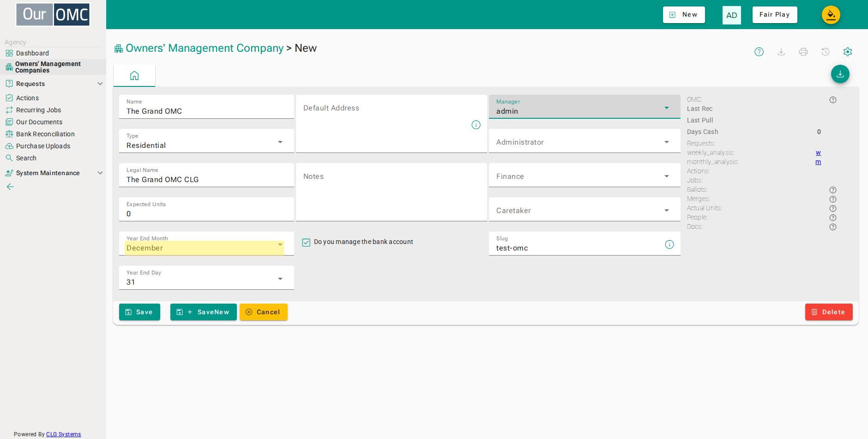Open the Type dropdown showing Residential
The width and height of the screenshot is (868, 439).
[x=206, y=141]
